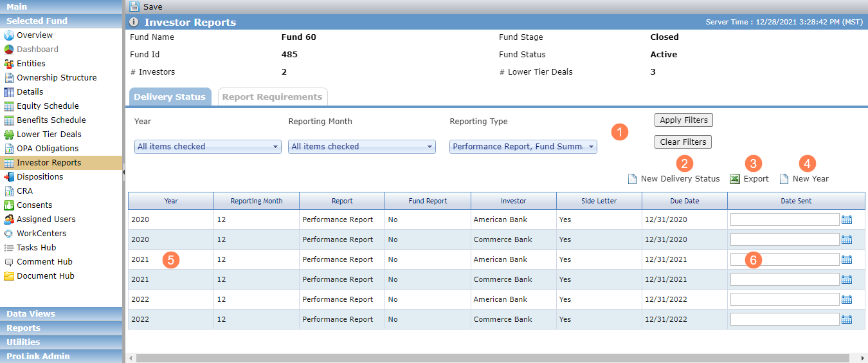The width and height of the screenshot is (868, 363).
Task: Click the page icon beside New Delivery Status
Action: click(632, 179)
